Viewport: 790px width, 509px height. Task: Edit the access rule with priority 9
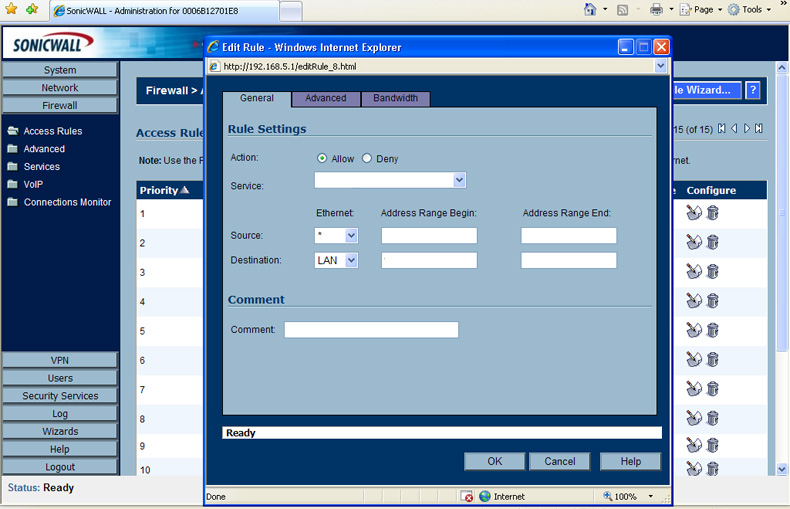click(694, 445)
